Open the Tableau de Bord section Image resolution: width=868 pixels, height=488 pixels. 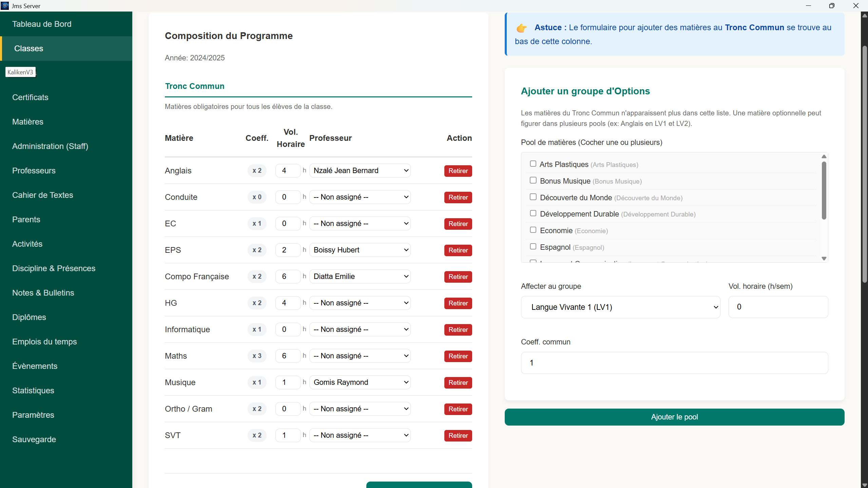[41, 24]
